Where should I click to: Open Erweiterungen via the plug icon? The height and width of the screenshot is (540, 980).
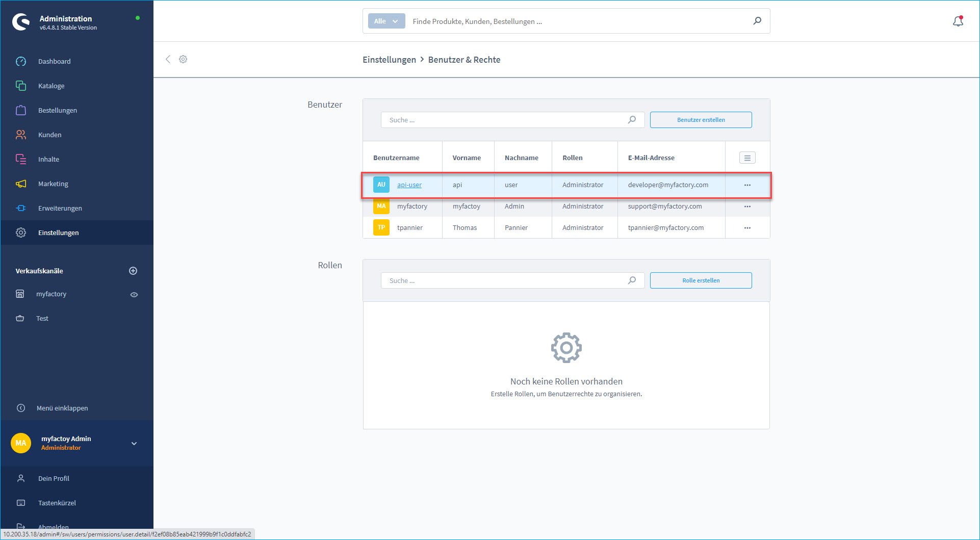21,208
